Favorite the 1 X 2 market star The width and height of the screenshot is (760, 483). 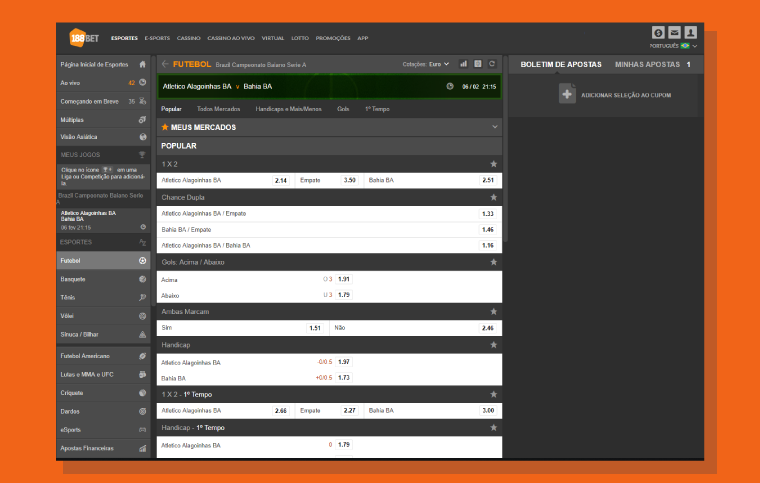click(x=493, y=164)
